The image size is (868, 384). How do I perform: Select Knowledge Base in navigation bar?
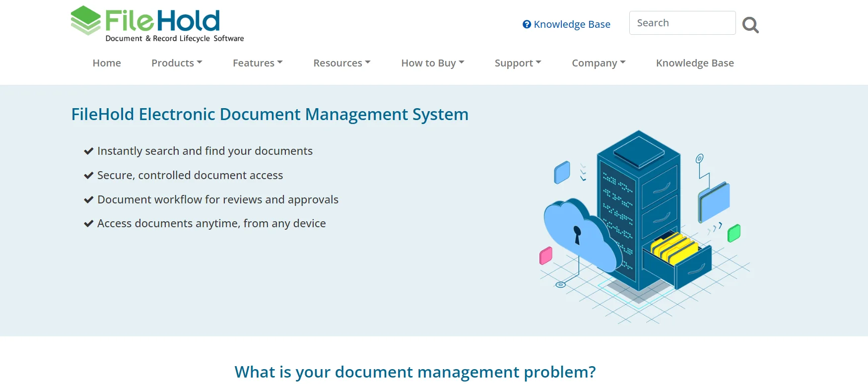tap(695, 63)
